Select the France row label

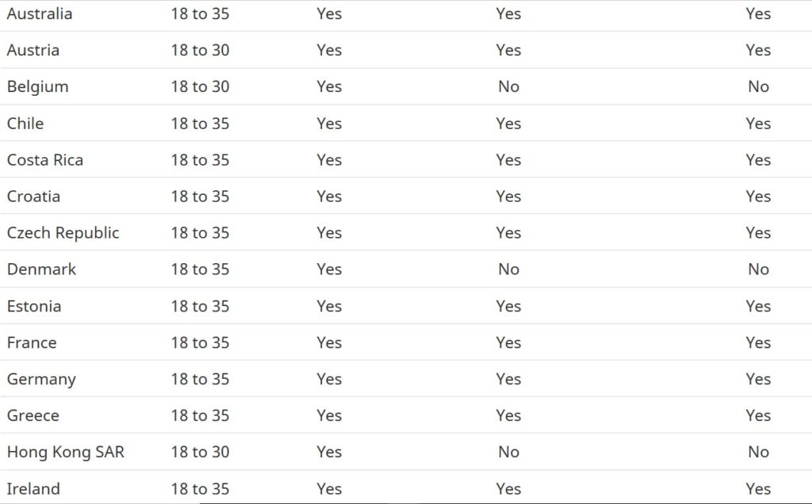coord(32,342)
